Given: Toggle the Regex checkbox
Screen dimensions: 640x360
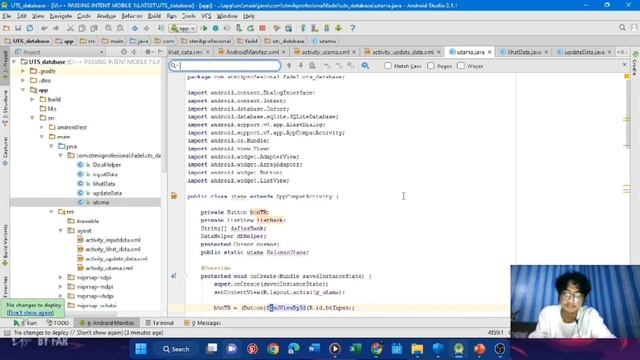Looking at the screenshot, I should tap(431, 66).
